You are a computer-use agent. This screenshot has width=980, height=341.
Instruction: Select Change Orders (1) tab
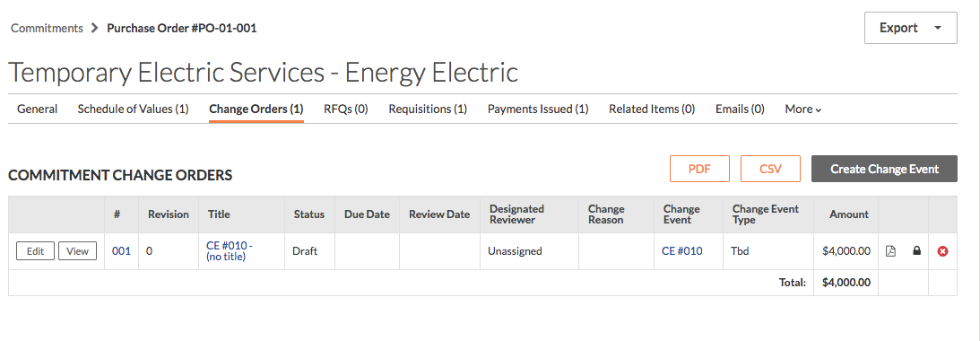256,109
